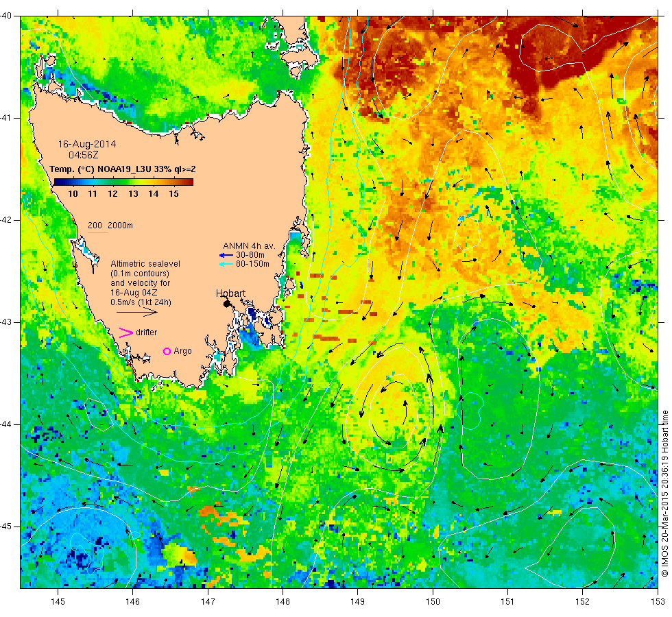Click latitude label -45 on the axis
Screen dimensions: 672x617
tap(6, 527)
